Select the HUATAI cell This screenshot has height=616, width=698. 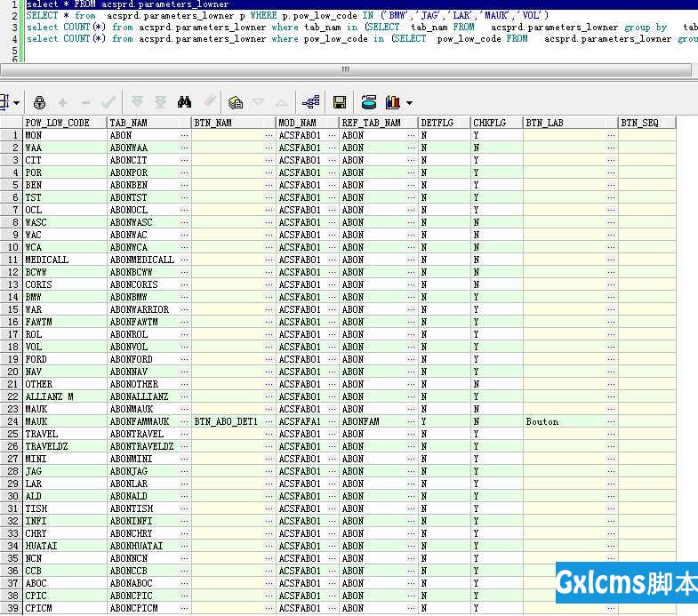click(x=65, y=546)
